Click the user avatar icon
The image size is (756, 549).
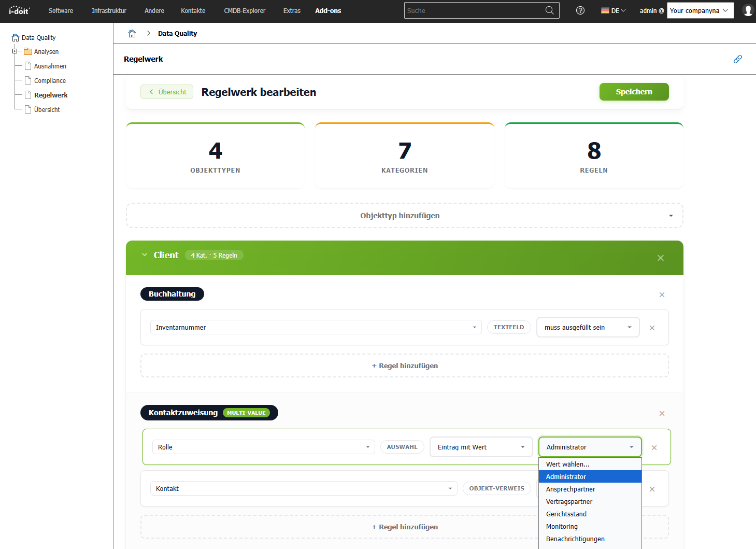[747, 10]
